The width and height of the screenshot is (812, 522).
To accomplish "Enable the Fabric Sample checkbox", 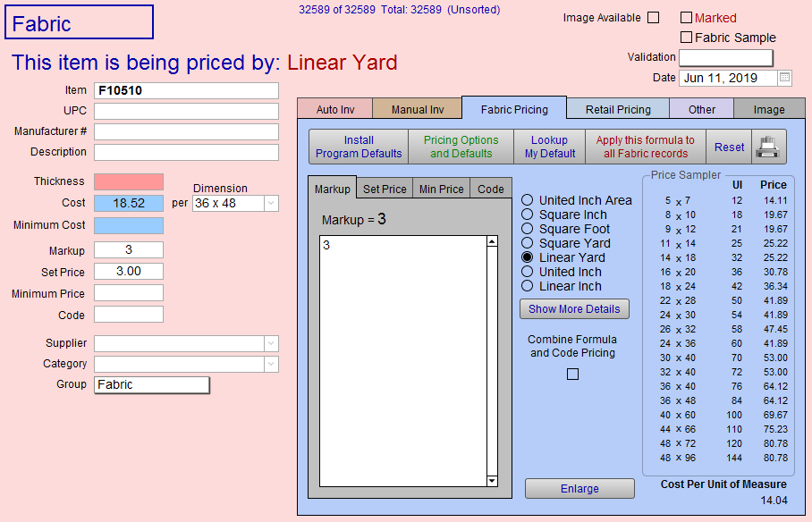I will click(687, 38).
